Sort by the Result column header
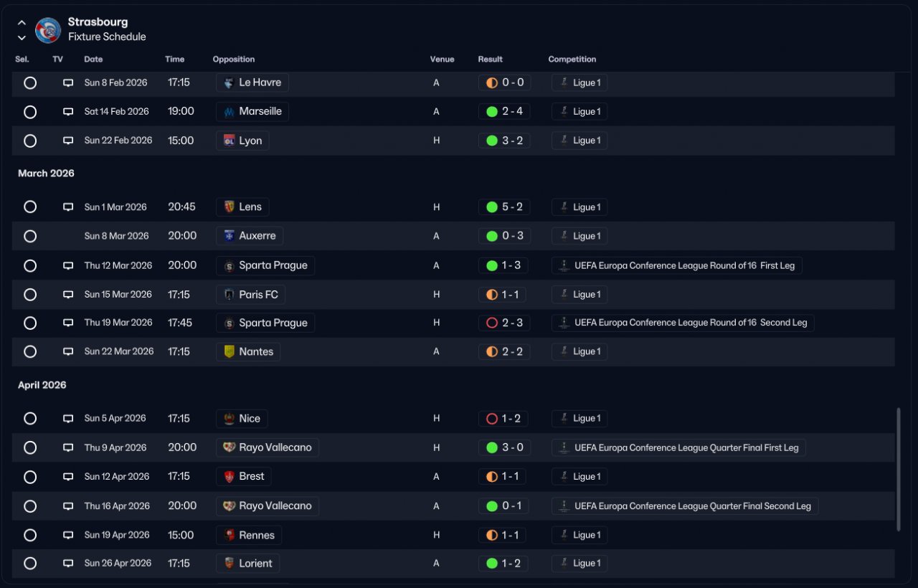Viewport: 918px width, 588px height. [491, 60]
